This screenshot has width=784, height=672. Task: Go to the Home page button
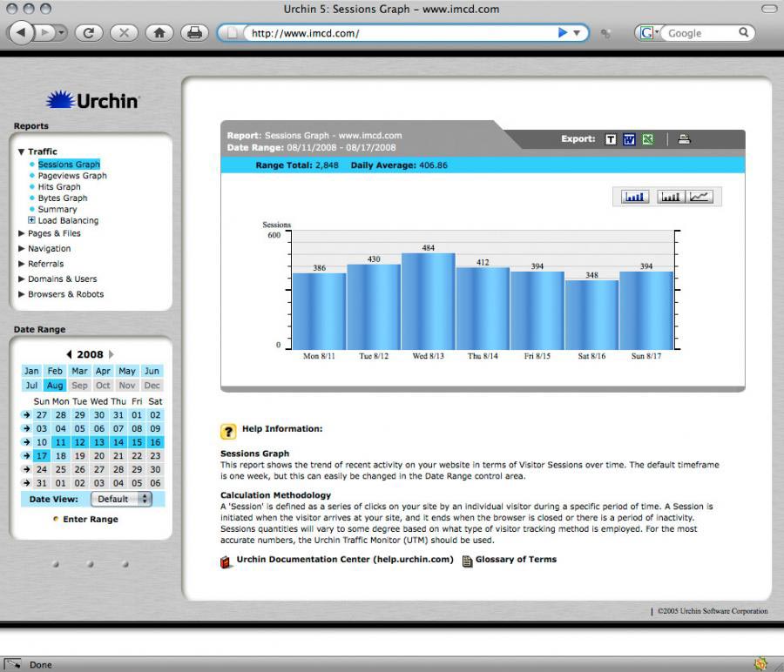159,33
